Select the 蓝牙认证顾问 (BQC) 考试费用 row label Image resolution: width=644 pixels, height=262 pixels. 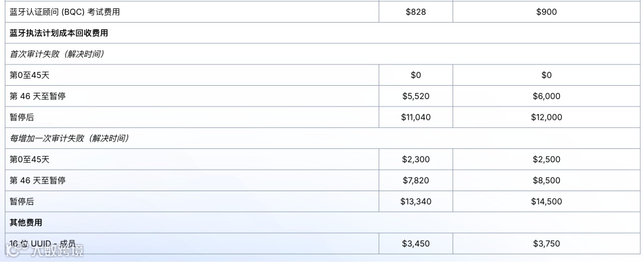click(x=65, y=12)
